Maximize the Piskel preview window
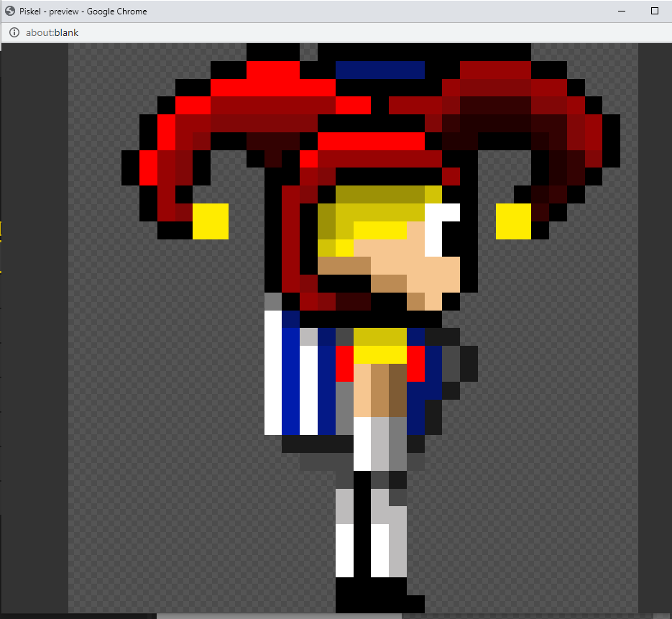The image size is (672, 619). coord(654,11)
